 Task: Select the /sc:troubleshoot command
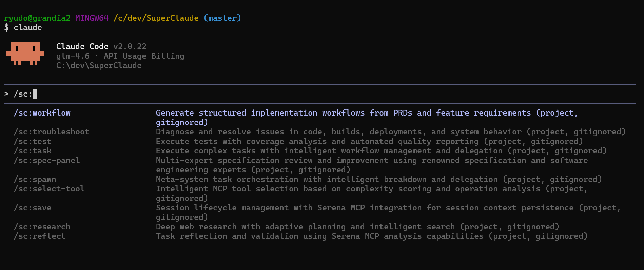coord(52,132)
